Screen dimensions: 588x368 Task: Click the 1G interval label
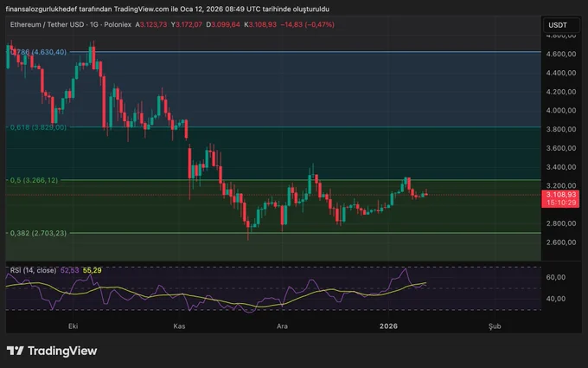[93, 24]
